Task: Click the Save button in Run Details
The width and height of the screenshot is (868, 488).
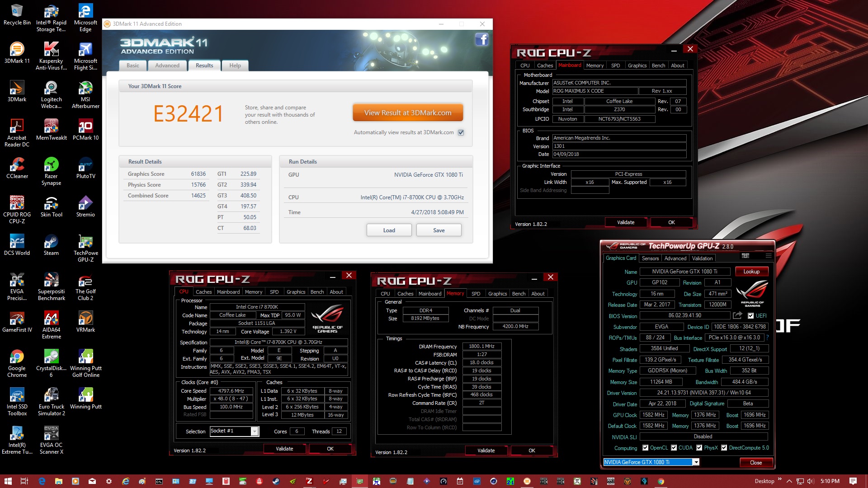Action: tap(439, 230)
